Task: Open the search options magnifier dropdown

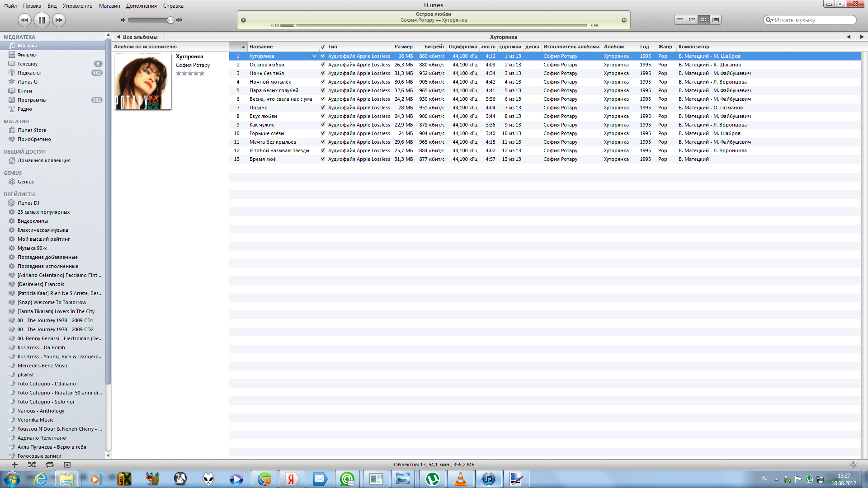Action: pyautogui.click(x=769, y=20)
